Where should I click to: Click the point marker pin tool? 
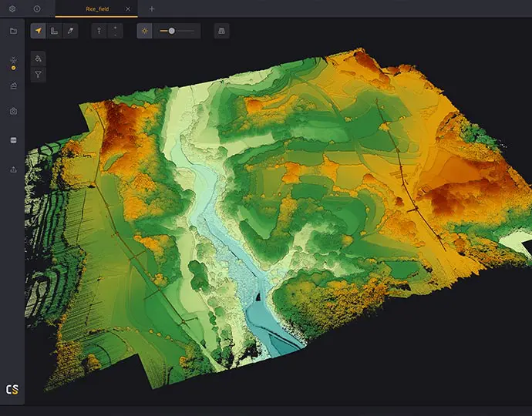[x=99, y=31]
